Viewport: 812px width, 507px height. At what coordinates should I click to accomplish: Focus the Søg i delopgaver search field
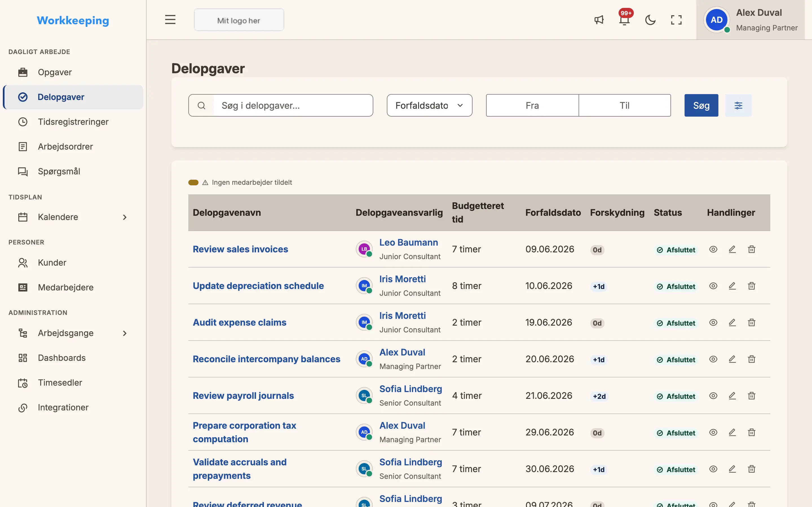293,105
